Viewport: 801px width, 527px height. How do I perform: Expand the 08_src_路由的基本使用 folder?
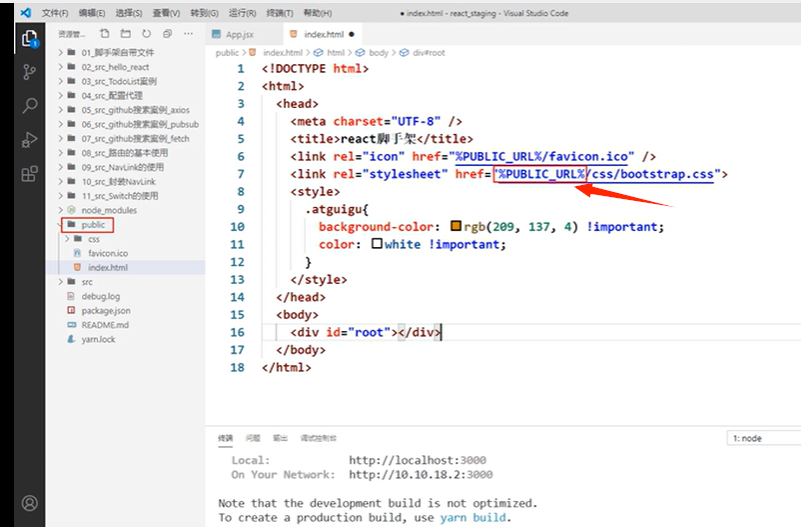click(x=125, y=153)
